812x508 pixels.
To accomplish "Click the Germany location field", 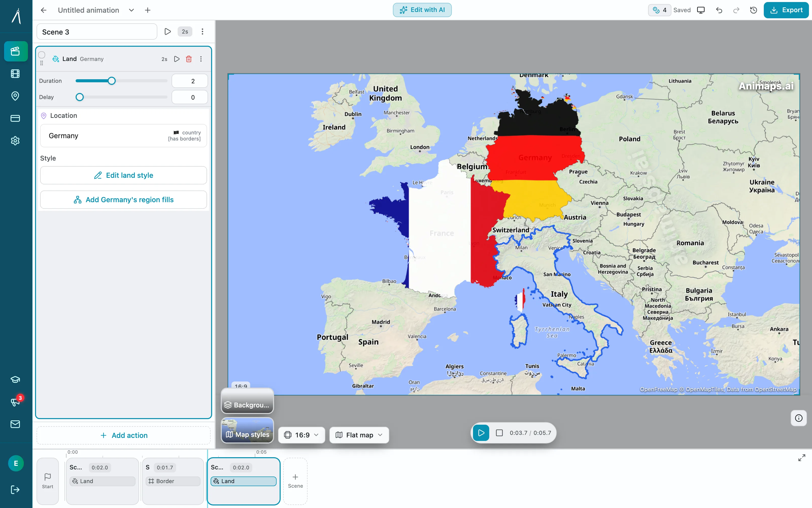I will [124, 136].
